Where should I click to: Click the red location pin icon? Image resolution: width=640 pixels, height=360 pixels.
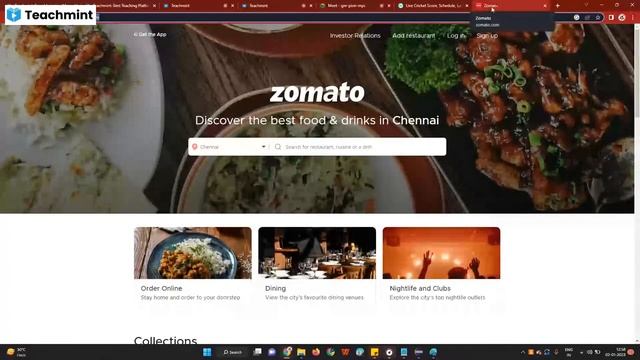pyautogui.click(x=195, y=147)
